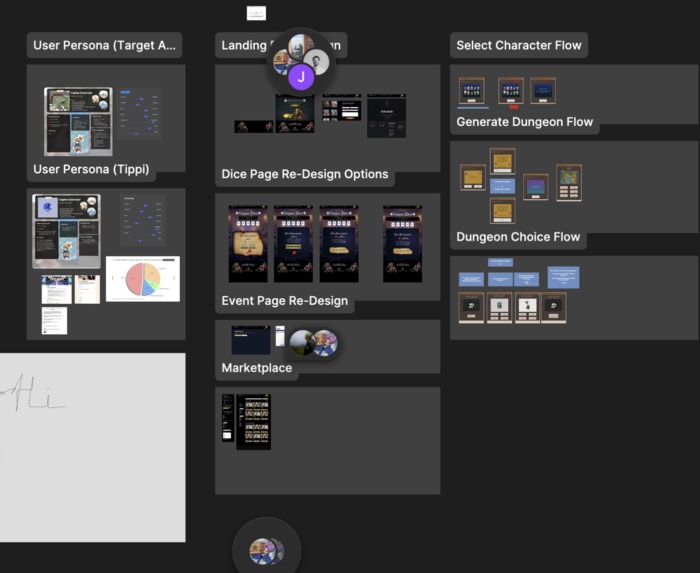Select the Generate Dungeon Flow section label
700x573 pixels.
click(x=525, y=122)
